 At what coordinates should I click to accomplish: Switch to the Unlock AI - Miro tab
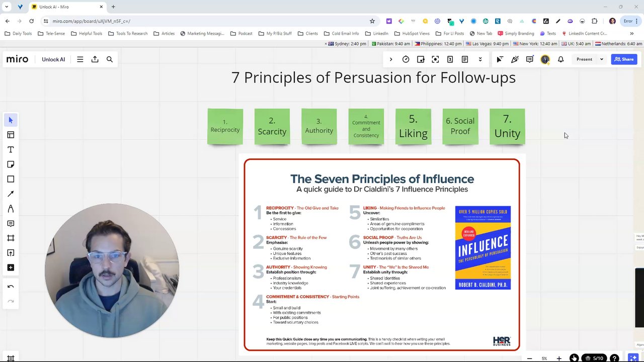pos(67,7)
